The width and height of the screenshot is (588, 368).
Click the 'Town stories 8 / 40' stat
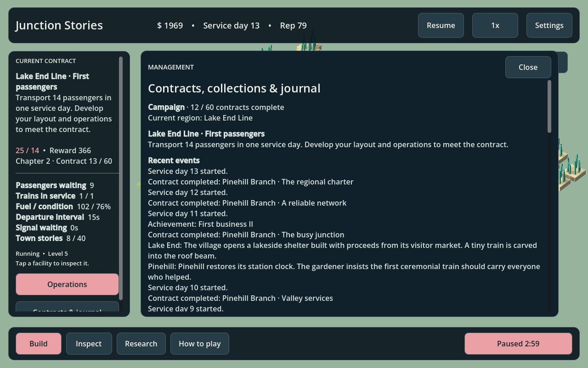[x=51, y=238]
